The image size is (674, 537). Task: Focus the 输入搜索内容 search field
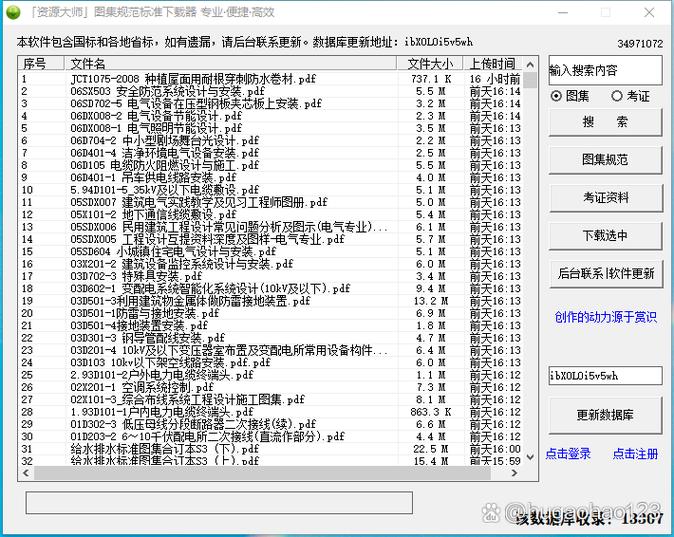click(605, 70)
